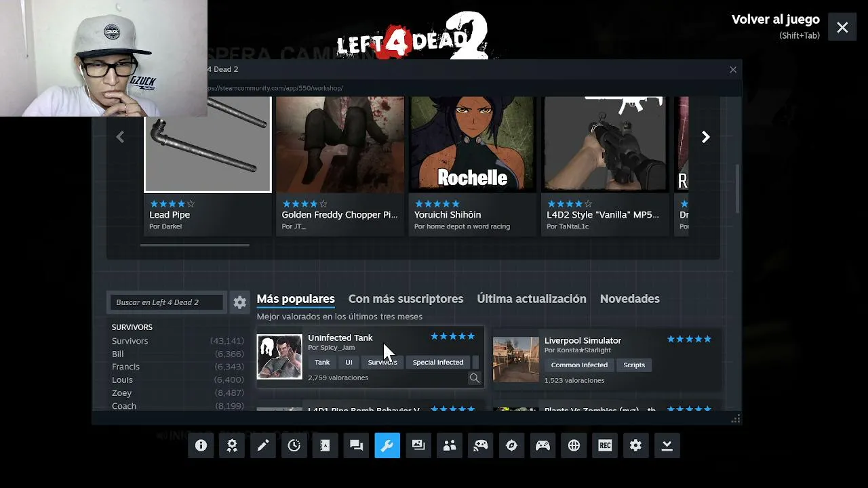Click the "SURVIVORS" sidebar heading
Viewport: 868px width, 488px height.
pos(132,327)
